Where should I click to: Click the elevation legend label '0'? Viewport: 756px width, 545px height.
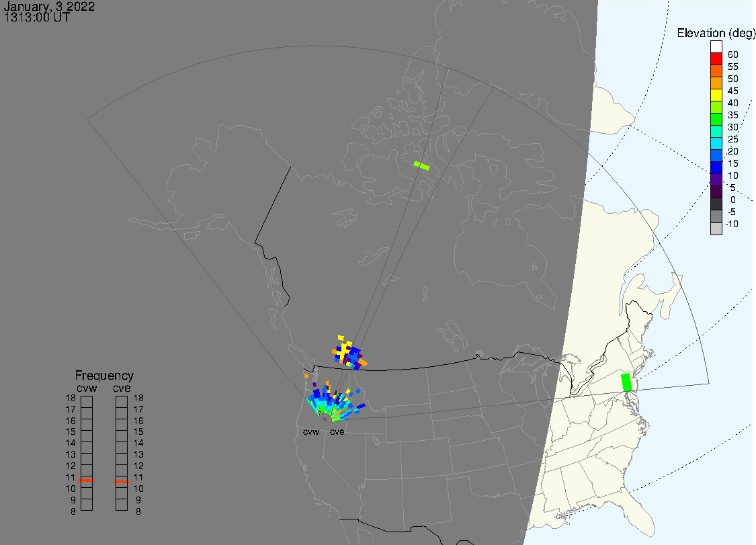pos(733,200)
